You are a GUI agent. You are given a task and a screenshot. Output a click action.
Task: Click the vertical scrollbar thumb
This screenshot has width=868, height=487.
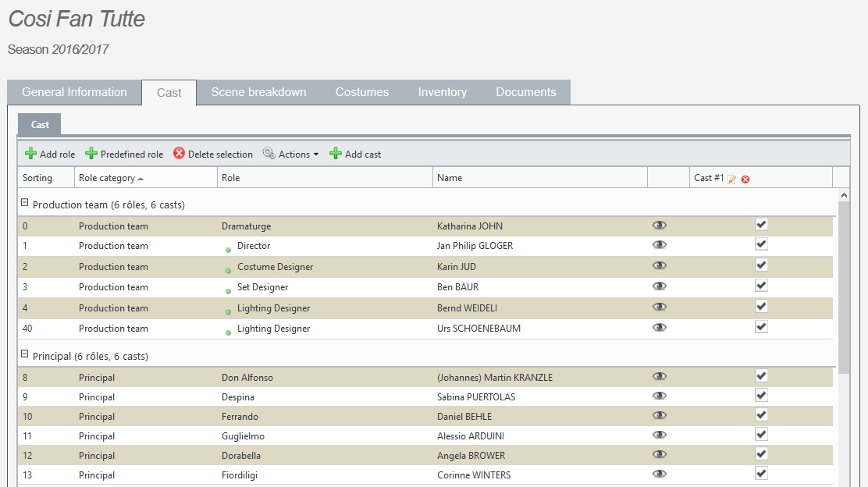(844, 287)
